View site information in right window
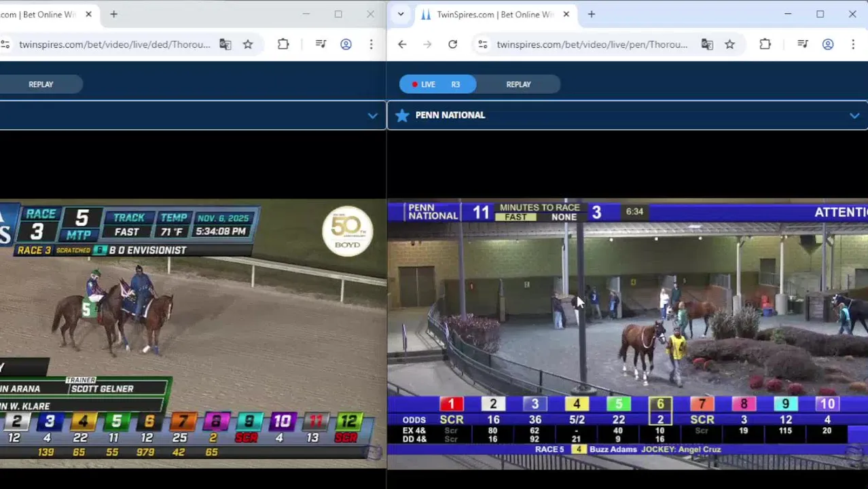Viewport: 868px width, 489px height. click(482, 45)
